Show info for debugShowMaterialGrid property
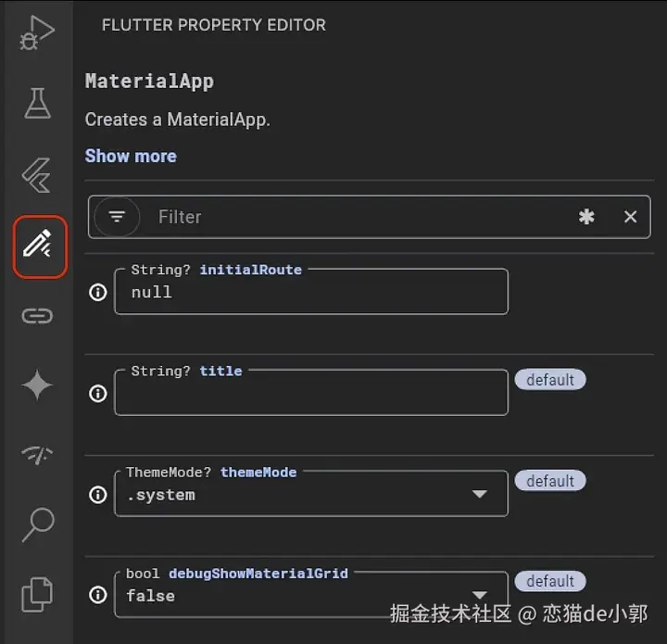The image size is (667, 644). [x=98, y=595]
